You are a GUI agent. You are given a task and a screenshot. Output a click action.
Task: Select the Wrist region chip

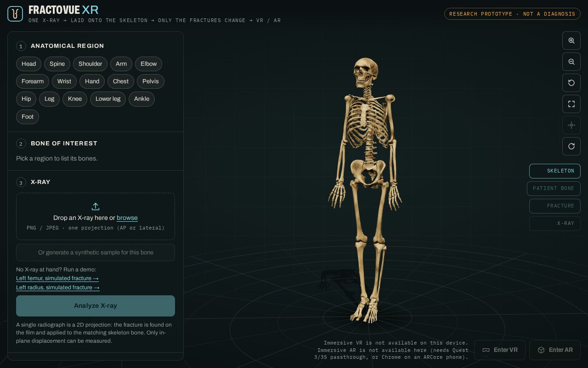(x=64, y=81)
